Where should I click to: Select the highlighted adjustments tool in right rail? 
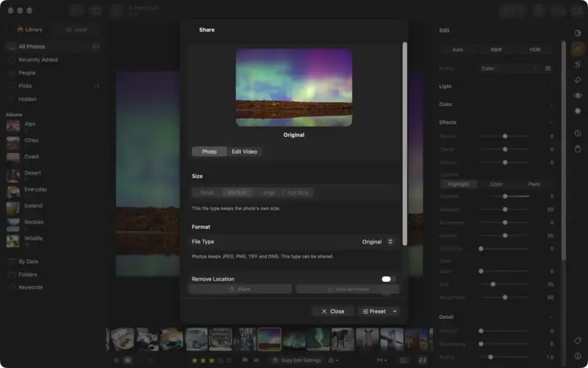coord(578,49)
